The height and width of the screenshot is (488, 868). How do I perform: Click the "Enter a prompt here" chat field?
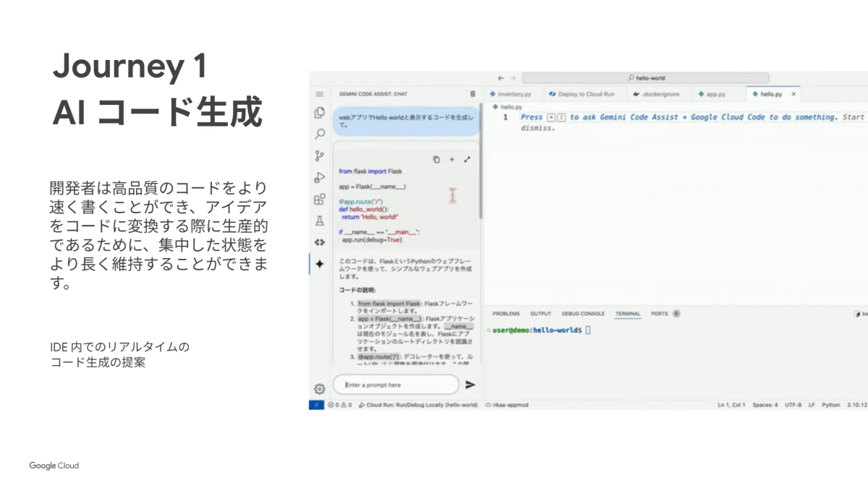point(396,385)
